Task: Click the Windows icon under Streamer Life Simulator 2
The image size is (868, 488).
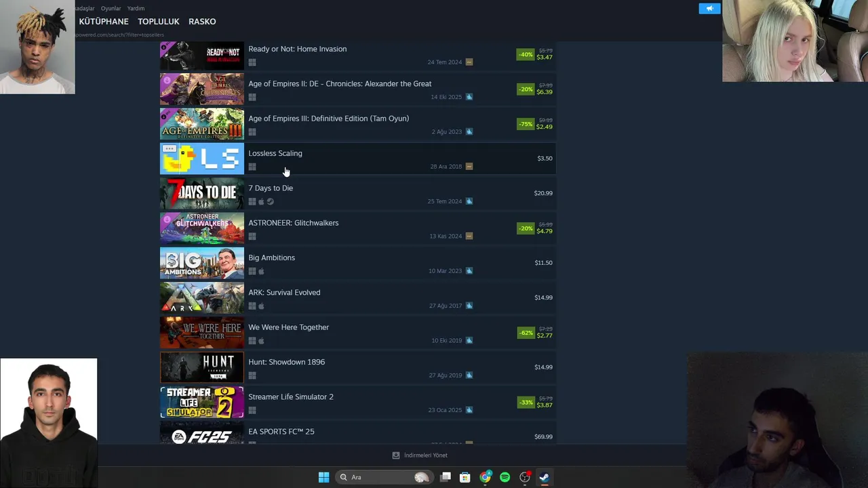Action: 252,410
